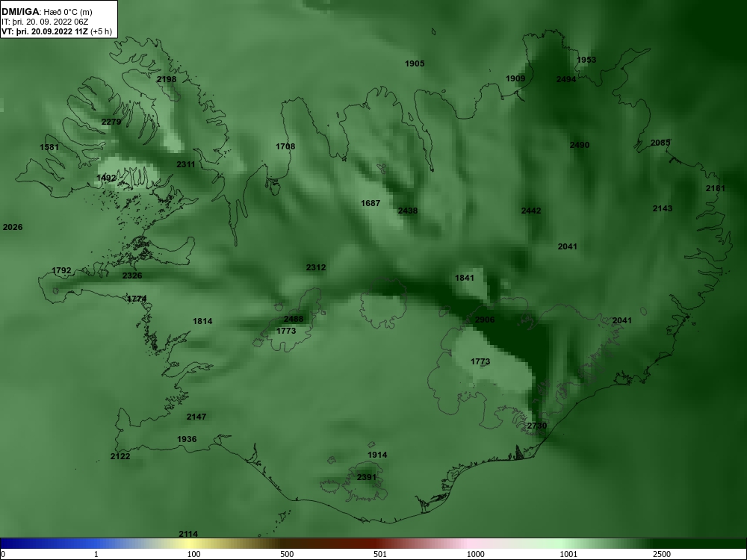Viewport: 747px width, 560px height.
Task: Click the 2438 value
Action: coord(408,211)
